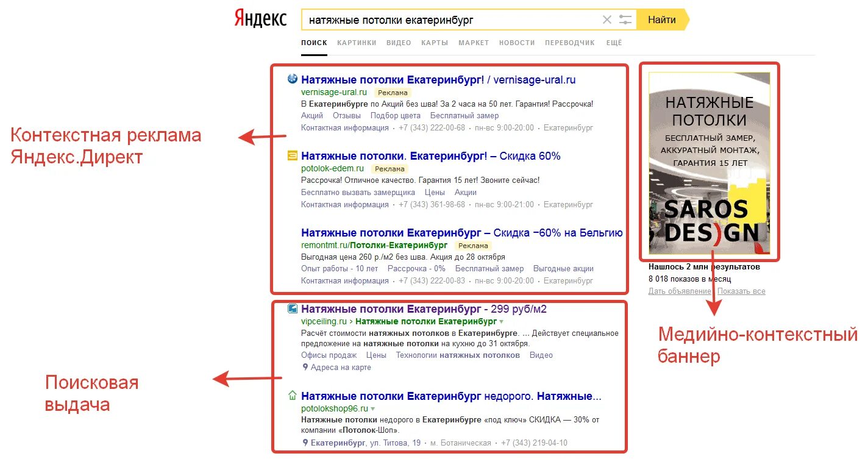
Task: Click remontmt.ru/Потолки-Екатеринбург URL
Action: [374, 245]
